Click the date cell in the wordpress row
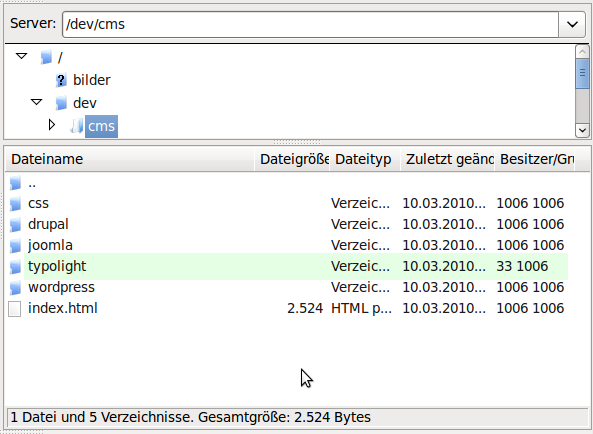The image size is (593, 434). pos(444,288)
